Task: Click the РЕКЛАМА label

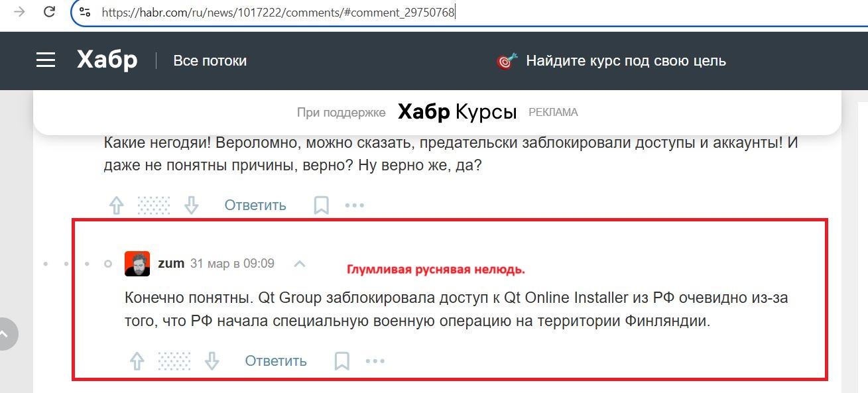Action: (x=553, y=113)
